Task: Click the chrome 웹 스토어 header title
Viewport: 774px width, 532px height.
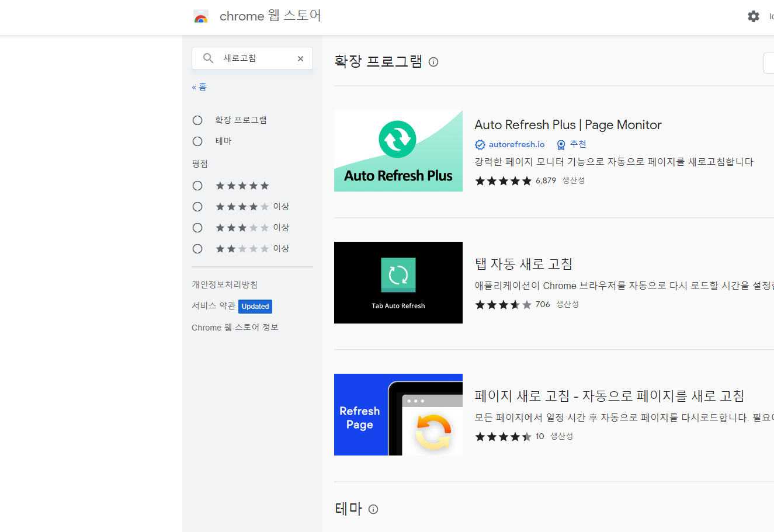Action: 270,16
